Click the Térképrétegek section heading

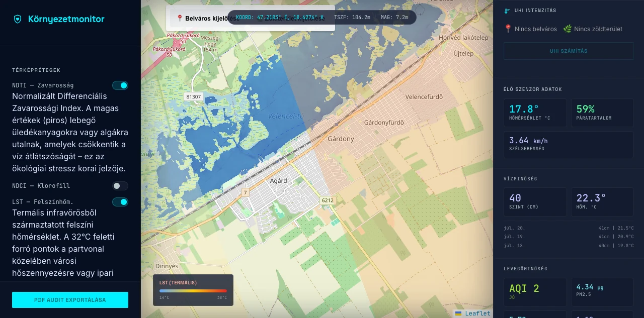click(x=36, y=70)
